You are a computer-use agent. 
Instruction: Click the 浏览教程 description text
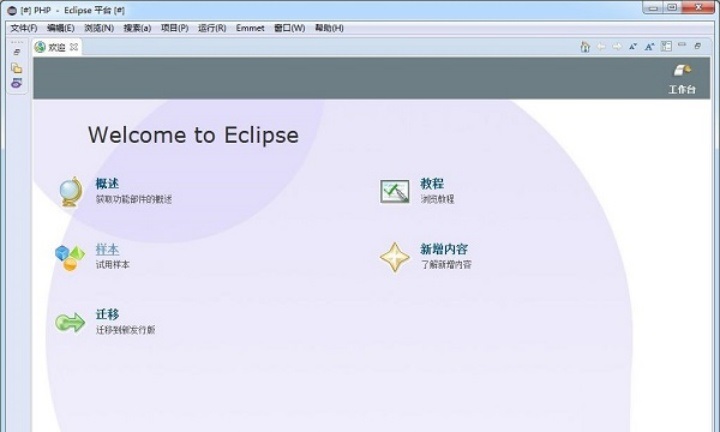(x=437, y=199)
